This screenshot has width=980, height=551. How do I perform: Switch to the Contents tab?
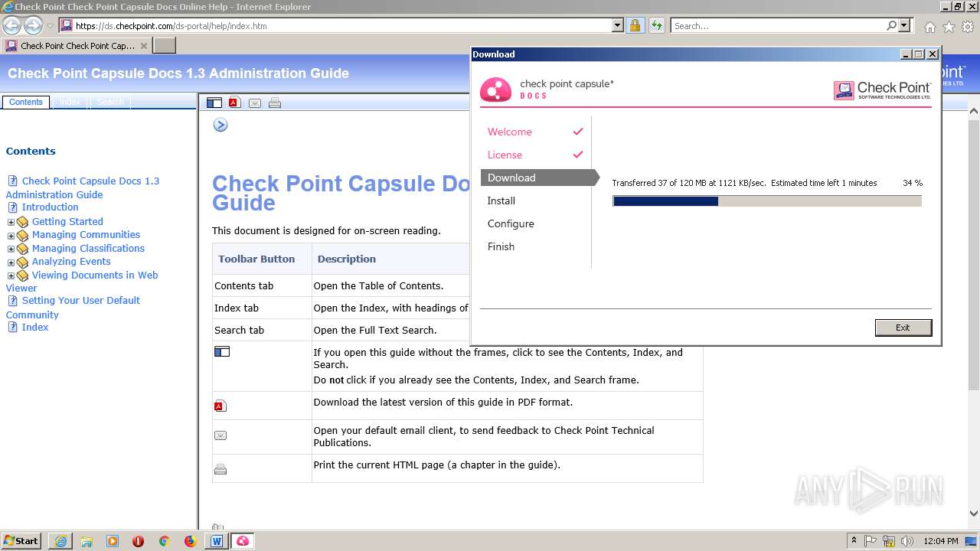tap(26, 102)
